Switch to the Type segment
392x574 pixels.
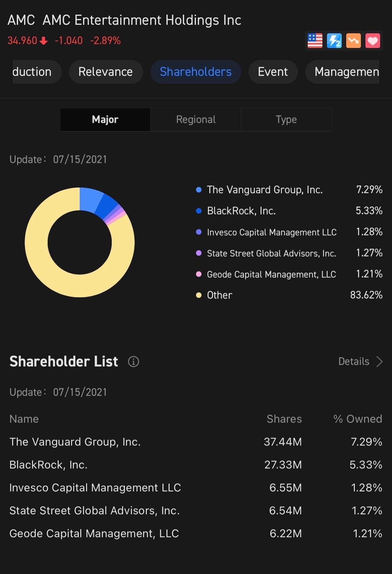286,119
